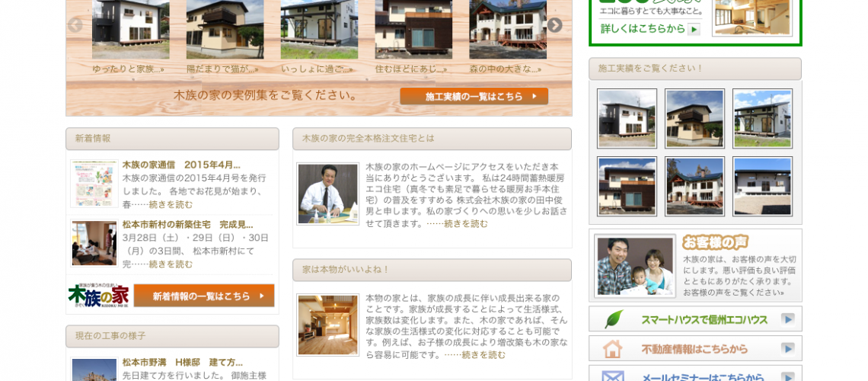The width and height of the screenshot is (868, 381).
Task: Click the 木族の家 logo
Action: pyautogui.click(x=99, y=295)
